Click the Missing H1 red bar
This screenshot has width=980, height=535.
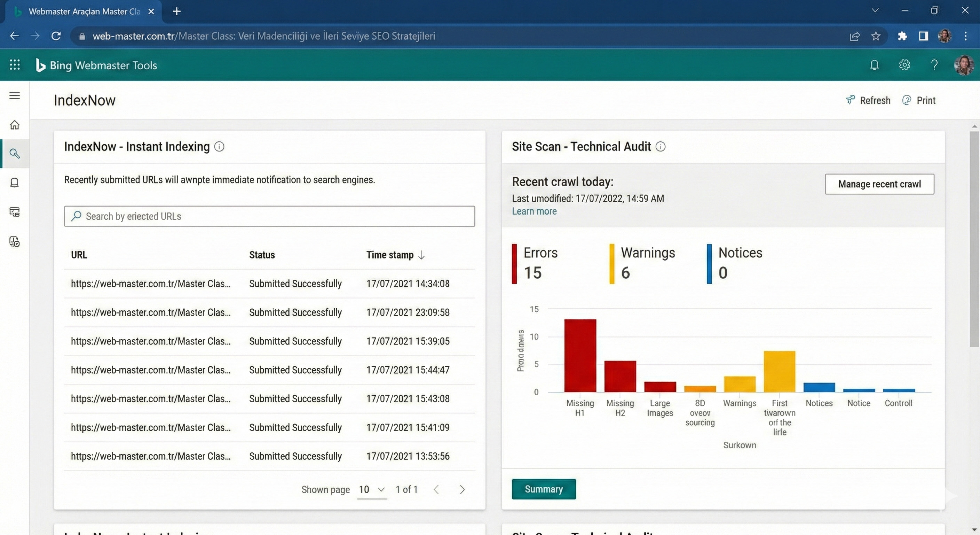(580, 356)
